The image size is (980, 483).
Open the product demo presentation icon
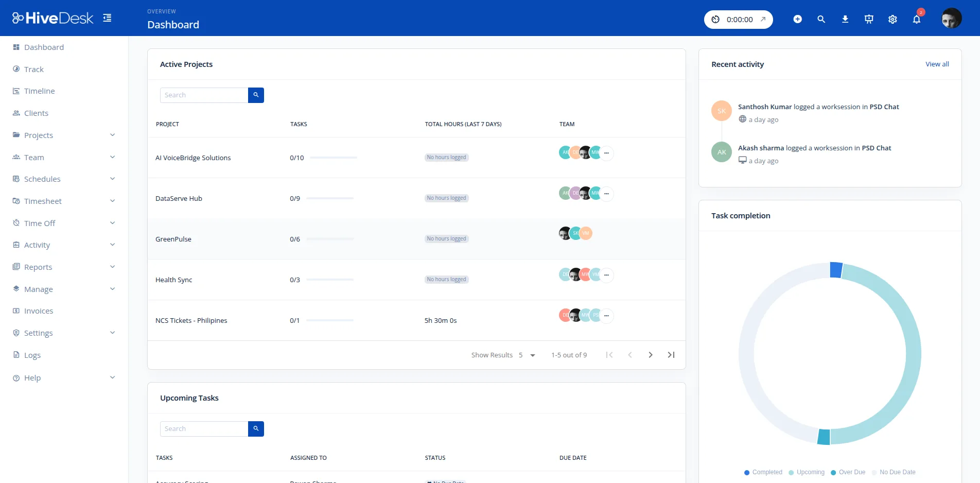pos(868,19)
